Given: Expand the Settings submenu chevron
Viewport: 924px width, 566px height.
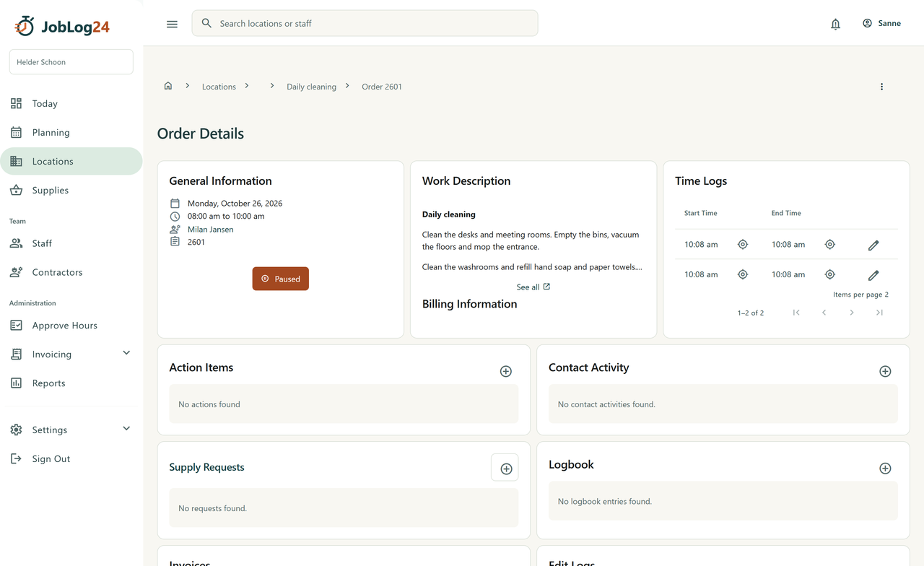Looking at the screenshot, I should (126, 429).
